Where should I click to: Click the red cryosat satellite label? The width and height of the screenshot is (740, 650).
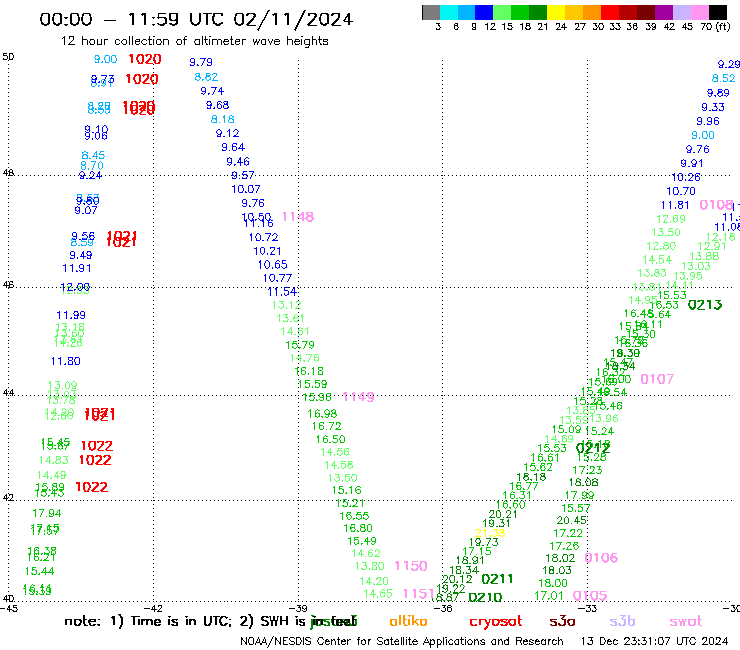[x=496, y=622]
